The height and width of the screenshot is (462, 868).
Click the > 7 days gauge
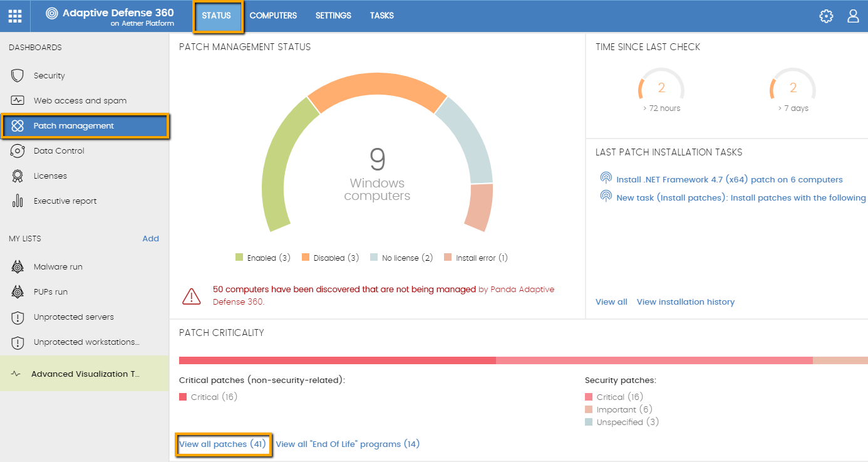pyautogui.click(x=793, y=90)
